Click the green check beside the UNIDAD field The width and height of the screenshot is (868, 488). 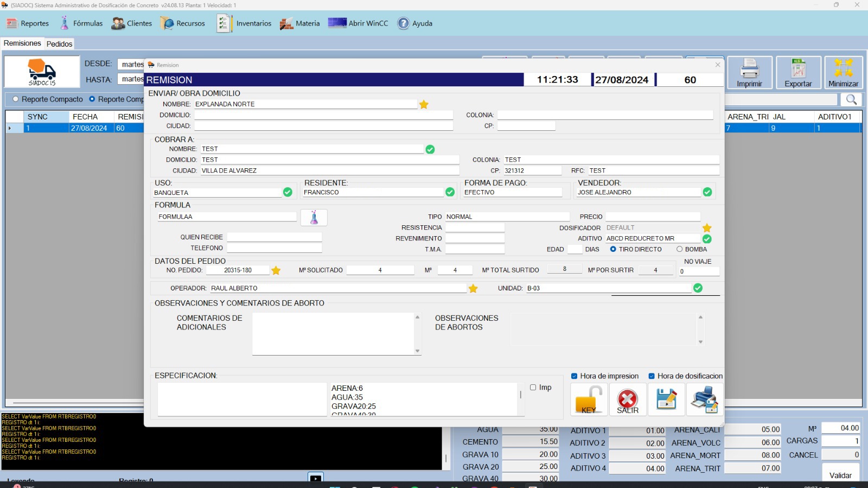[698, 288]
